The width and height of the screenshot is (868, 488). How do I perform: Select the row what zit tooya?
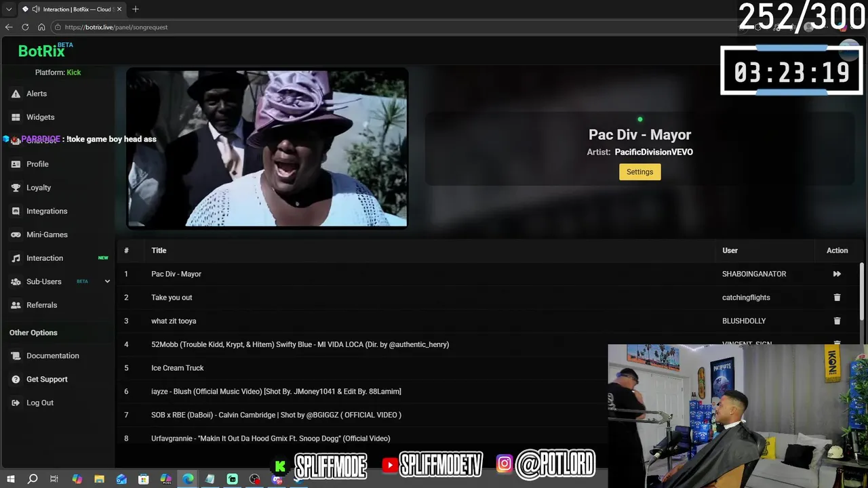[x=174, y=321]
